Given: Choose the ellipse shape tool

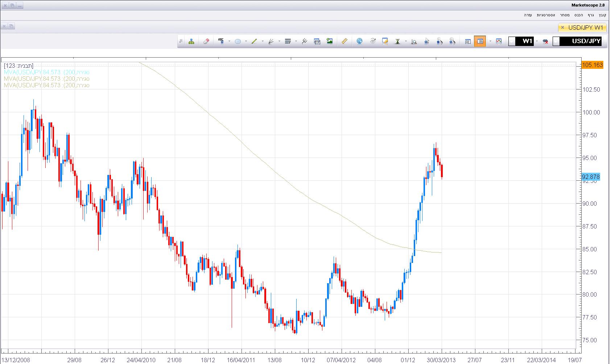Looking at the screenshot, I should 238,41.
